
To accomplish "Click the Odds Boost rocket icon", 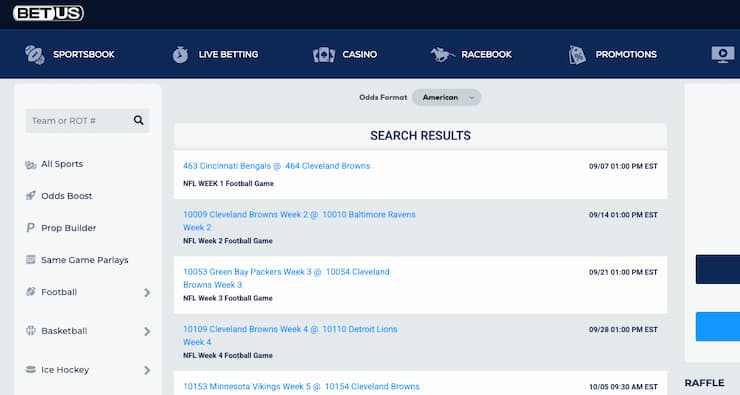I will (31, 195).
